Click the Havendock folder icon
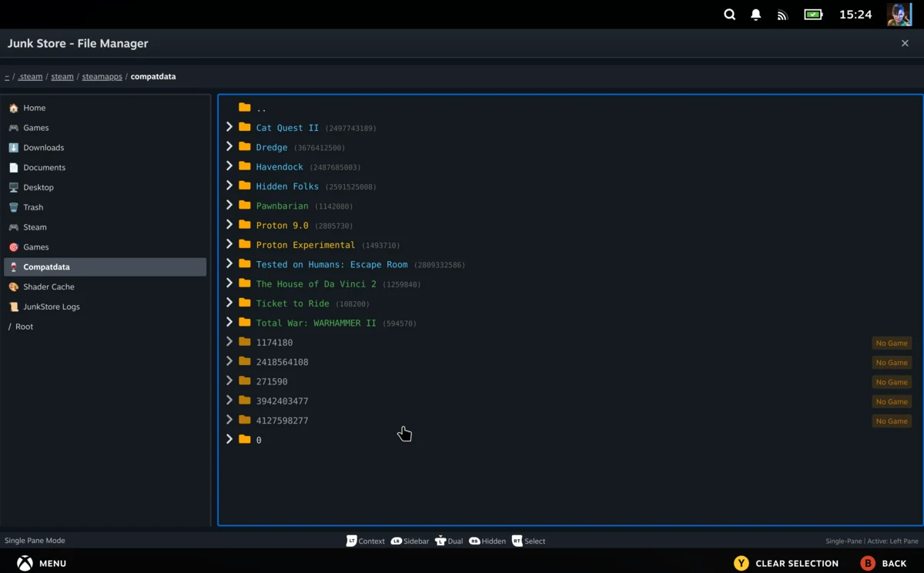Viewport: 924px width, 573px height. pos(245,166)
